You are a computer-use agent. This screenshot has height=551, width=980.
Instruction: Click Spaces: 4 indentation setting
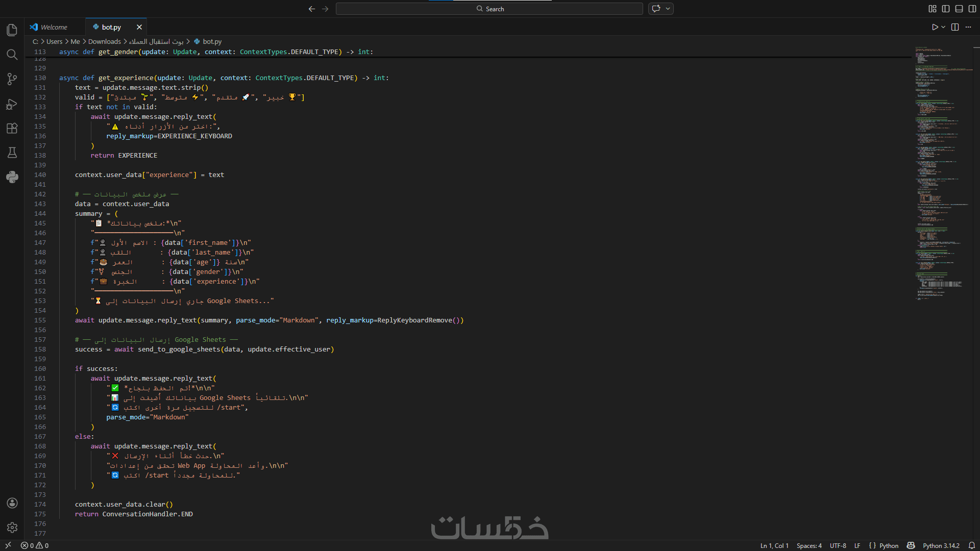[x=809, y=545]
